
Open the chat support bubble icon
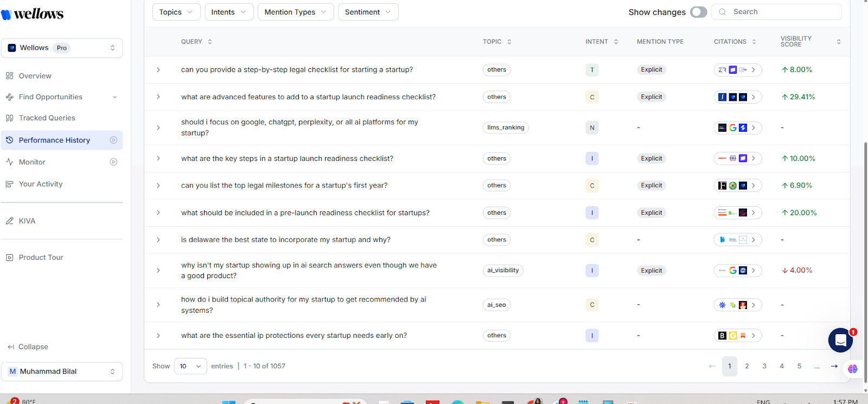point(840,340)
